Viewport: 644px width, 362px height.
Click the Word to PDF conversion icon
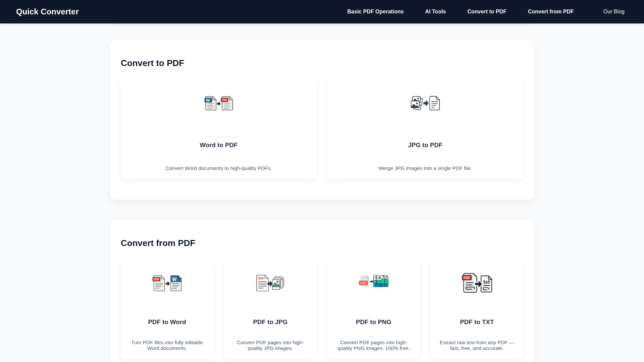[x=219, y=103]
